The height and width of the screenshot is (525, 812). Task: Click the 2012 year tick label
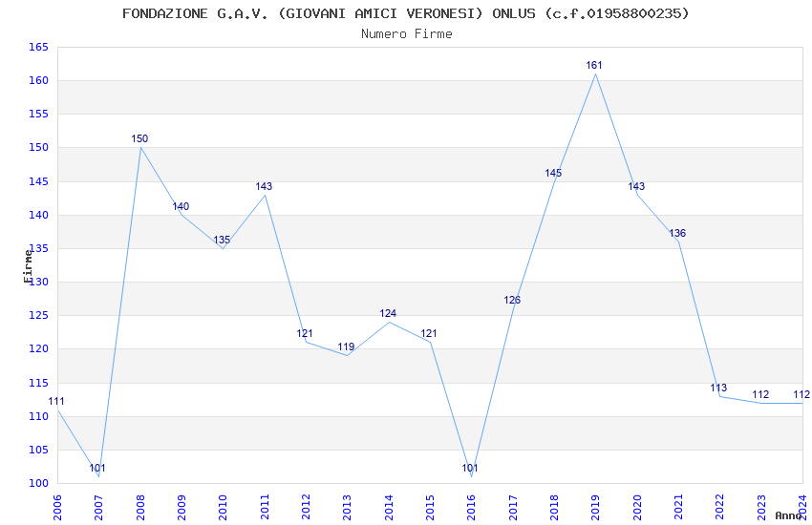[306, 507]
